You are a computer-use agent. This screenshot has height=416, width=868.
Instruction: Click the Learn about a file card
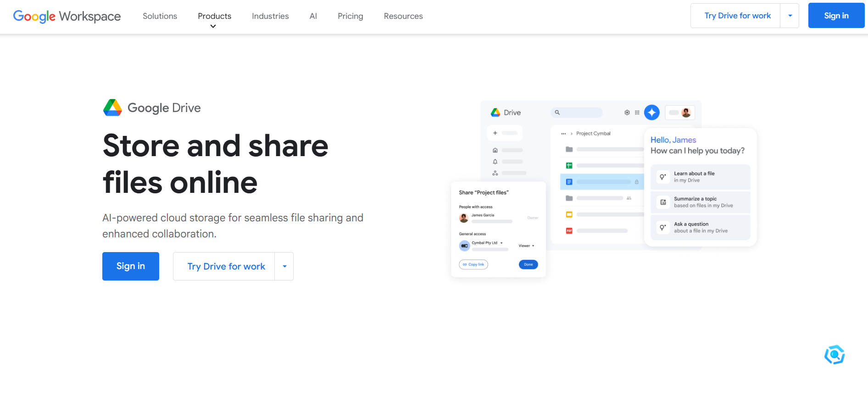(700, 177)
